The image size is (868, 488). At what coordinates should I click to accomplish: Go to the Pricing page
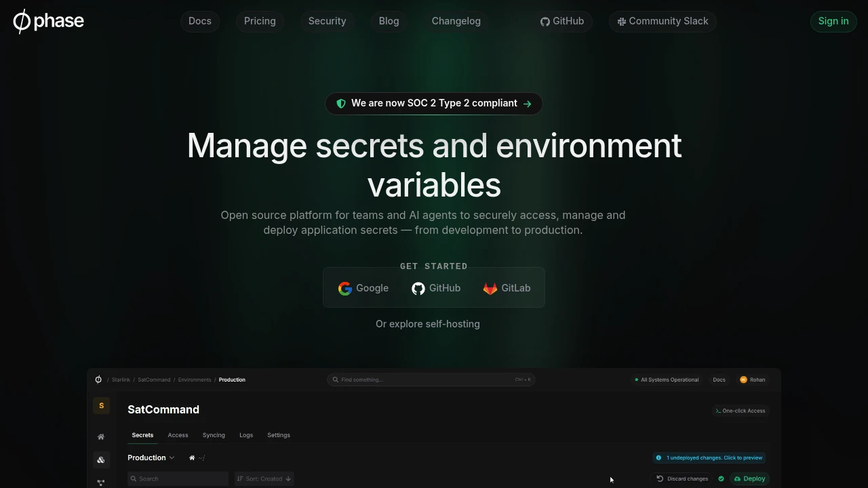(x=260, y=21)
